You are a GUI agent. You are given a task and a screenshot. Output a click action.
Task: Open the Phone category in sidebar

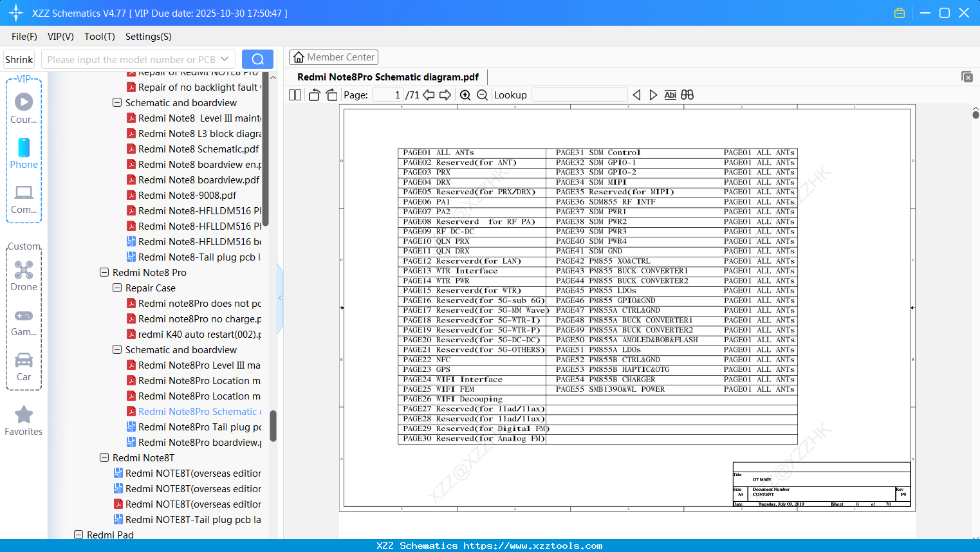pos(24,153)
